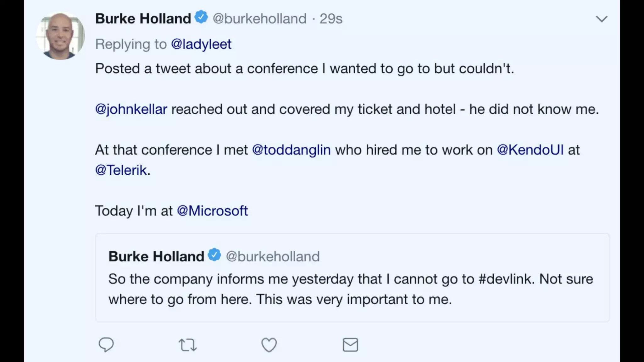Viewport: 644px width, 362px height.
Task: Click Burke Holland name in quoted tweet
Action: coord(156,256)
